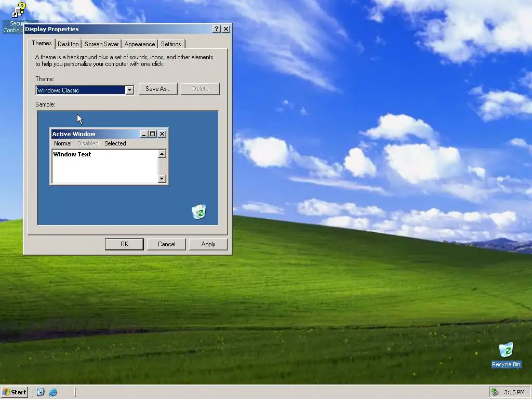Image resolution: width=532 pixels, height=399 pixels.
Task: Click the taskbar clock showing 3:15 PM
Action: pyautogui.click(x=514, y=392)
